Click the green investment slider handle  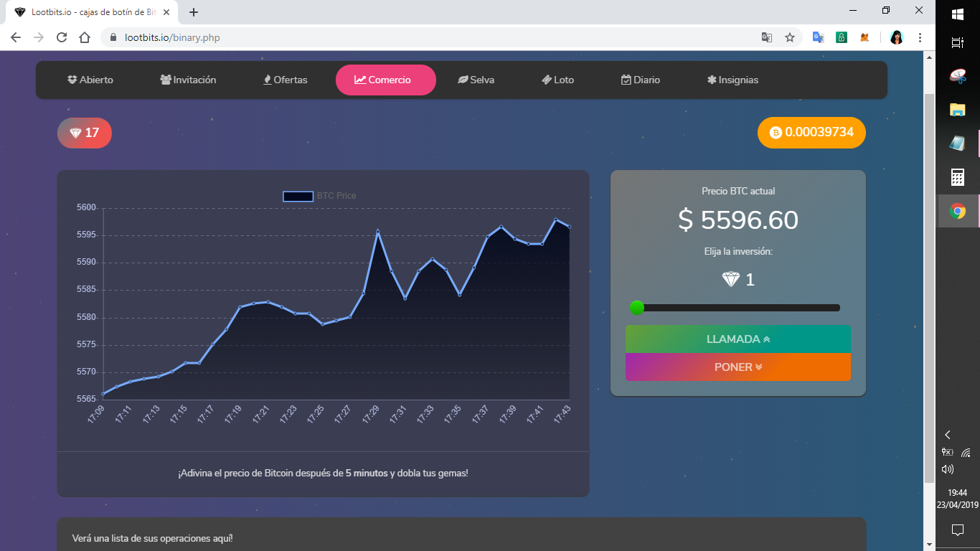coord(637,308)
